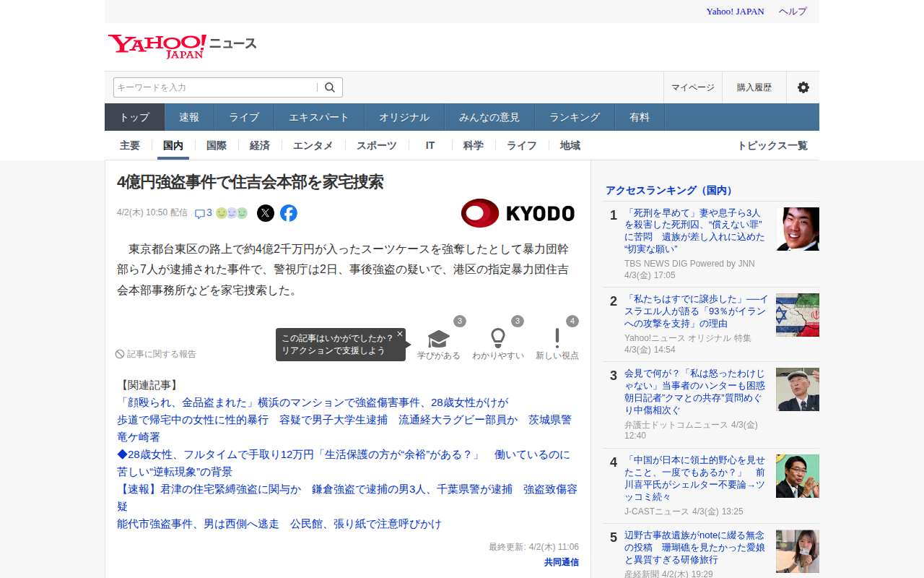Switch to the ランキング tab
The height and width of the screenshot is (578, 924).
tap(575, 117)
